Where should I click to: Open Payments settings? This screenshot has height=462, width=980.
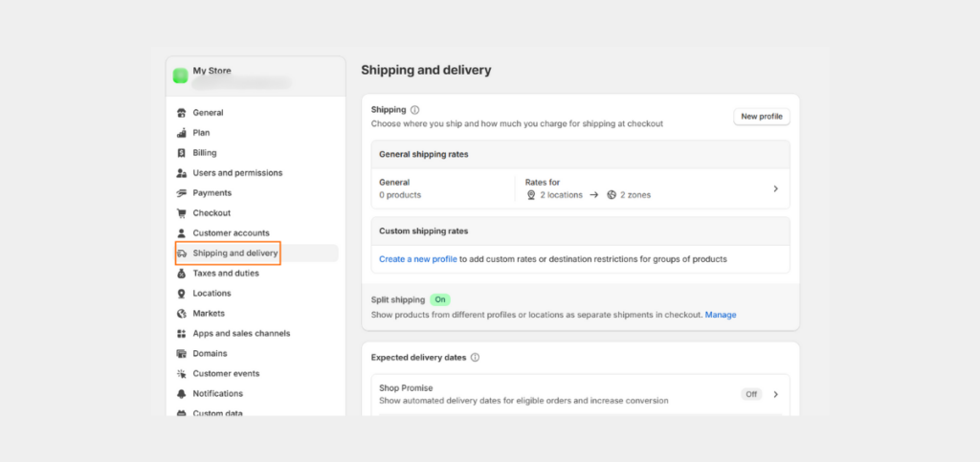212,193
